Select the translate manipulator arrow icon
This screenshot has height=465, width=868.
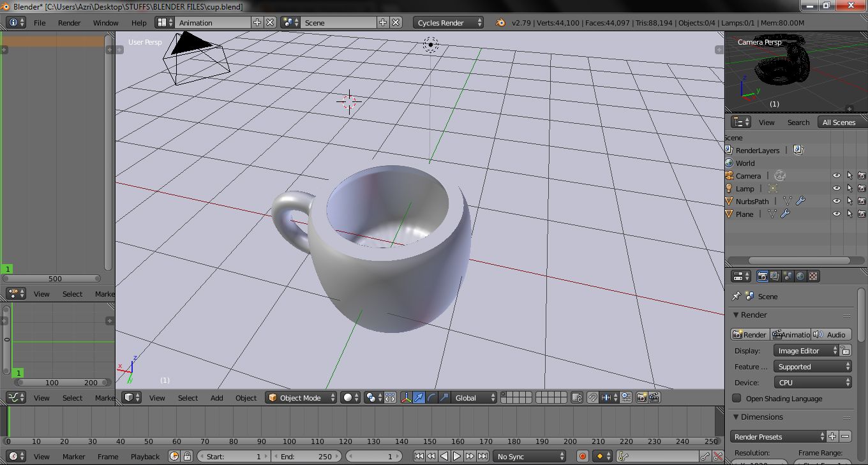419,397
